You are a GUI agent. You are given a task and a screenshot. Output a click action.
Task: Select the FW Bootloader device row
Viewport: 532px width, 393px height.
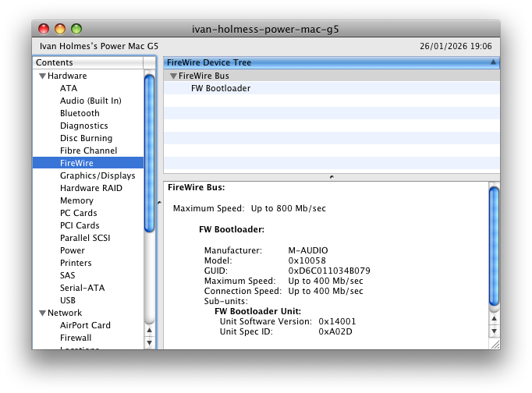point(332,88)
